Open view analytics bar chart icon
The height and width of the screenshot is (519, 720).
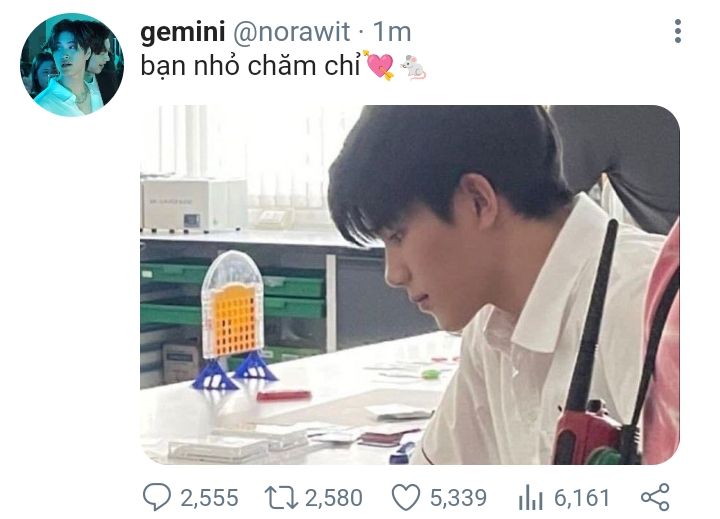coord(530,497)
